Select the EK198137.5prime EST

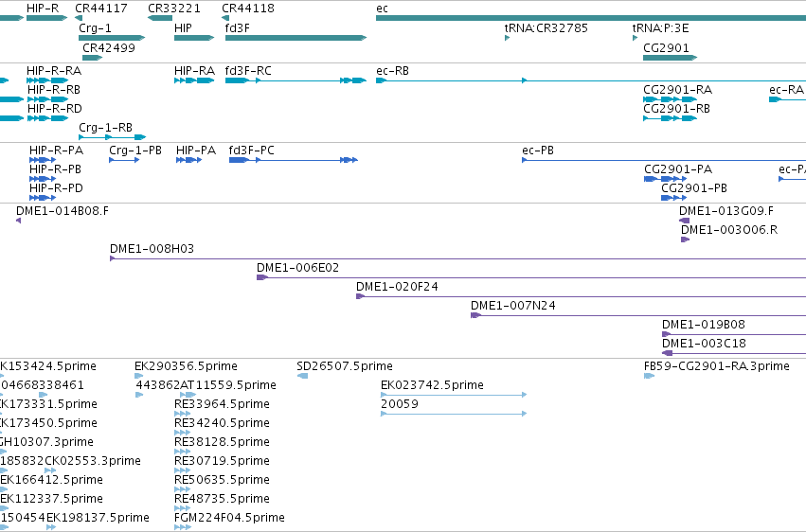tap(51, 527)
